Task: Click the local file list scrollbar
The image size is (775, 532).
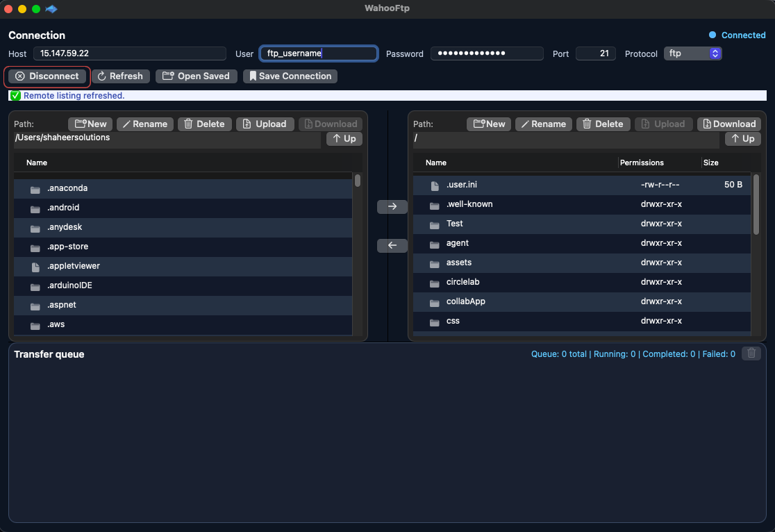Action: [358, 181]
